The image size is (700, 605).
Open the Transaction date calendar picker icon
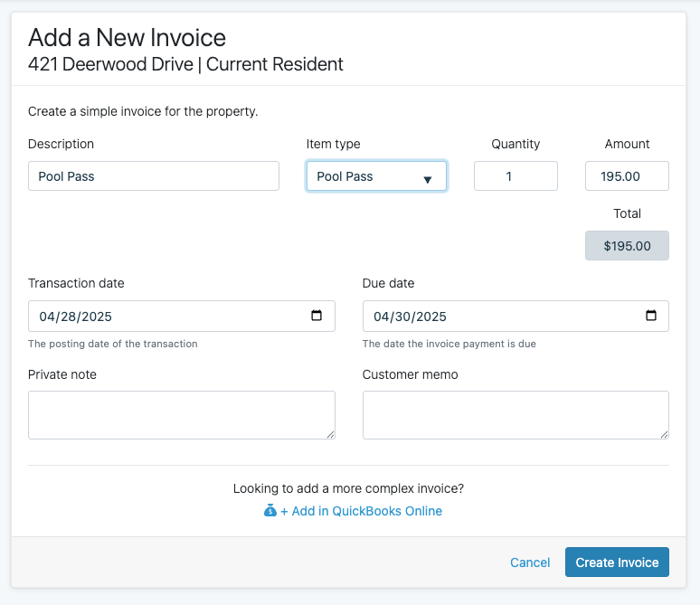316,316
